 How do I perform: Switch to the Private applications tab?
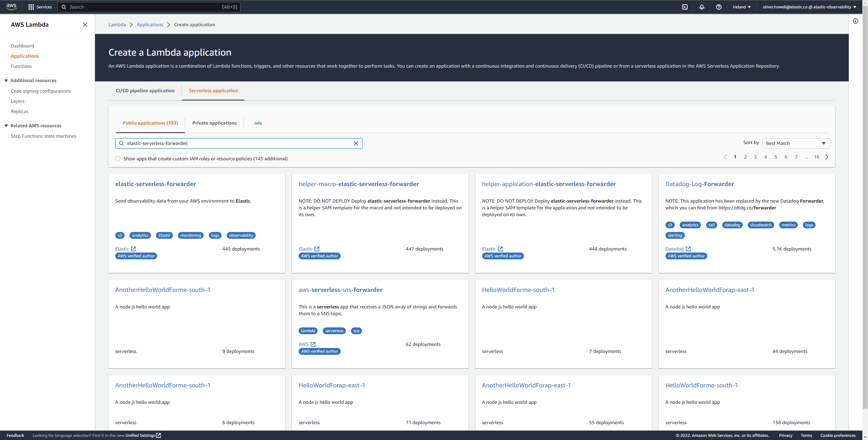click(214, 123)
